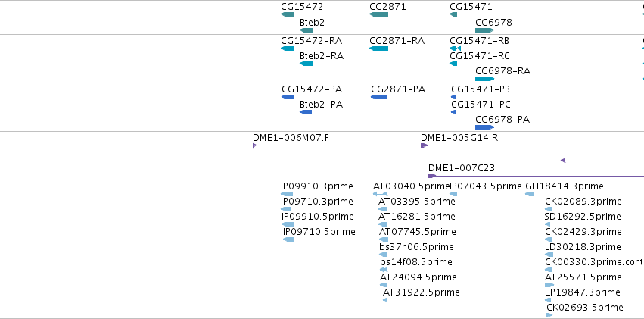
Task: Click the IP09710.5prime EST glyph
Action: tap(289, 239)
